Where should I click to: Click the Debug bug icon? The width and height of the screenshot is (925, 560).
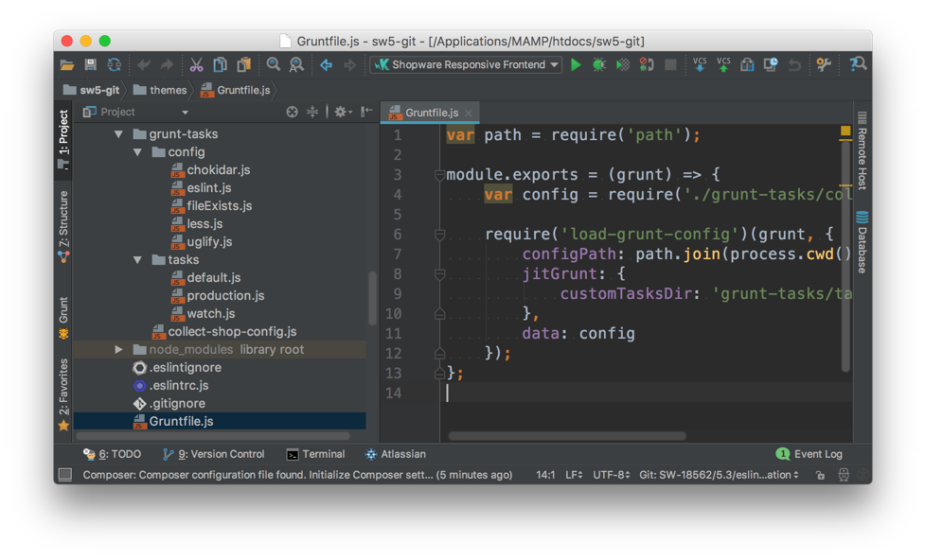coord(599,65)
